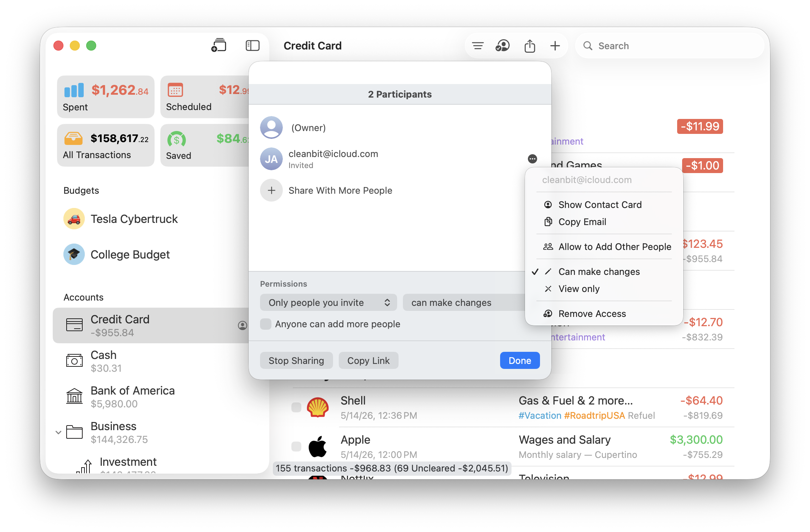The width and height of the screenshot is (810, 532).
Task: Collapse the Business accounts group chevron
Action: pos(58,432)
